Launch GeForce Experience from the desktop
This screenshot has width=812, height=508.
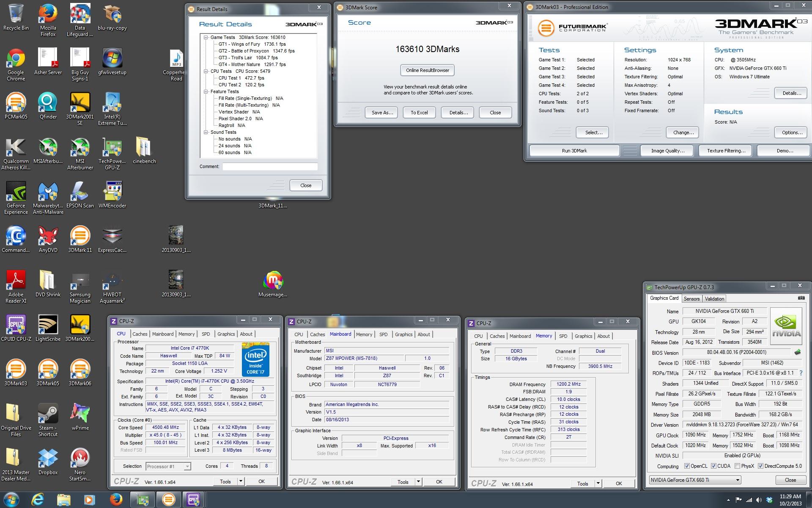[x=16, y=198]
